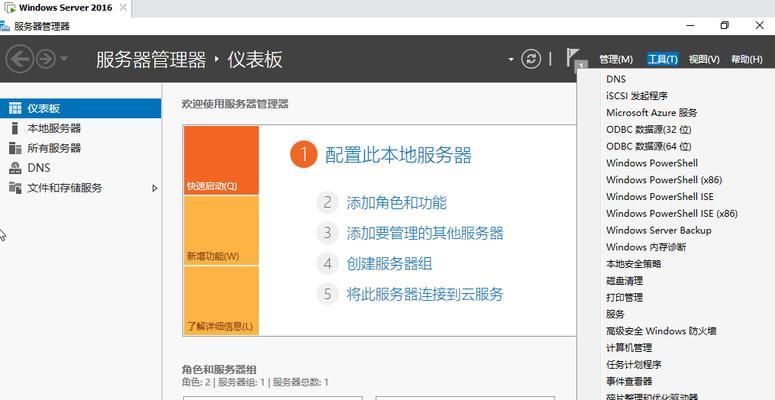
Task: Open the 管理(M) menu
Action: click(x=616, y=59)
